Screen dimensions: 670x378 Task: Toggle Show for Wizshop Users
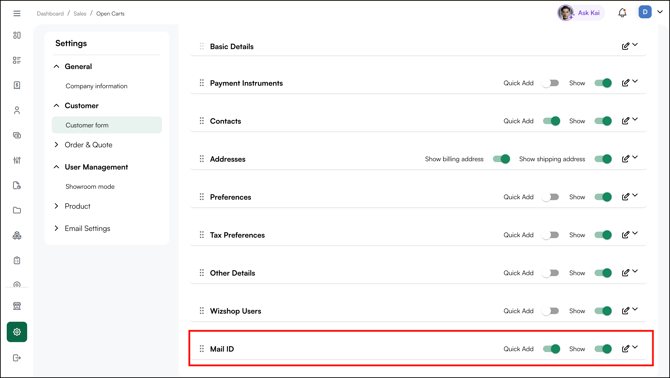coord(603,311)
